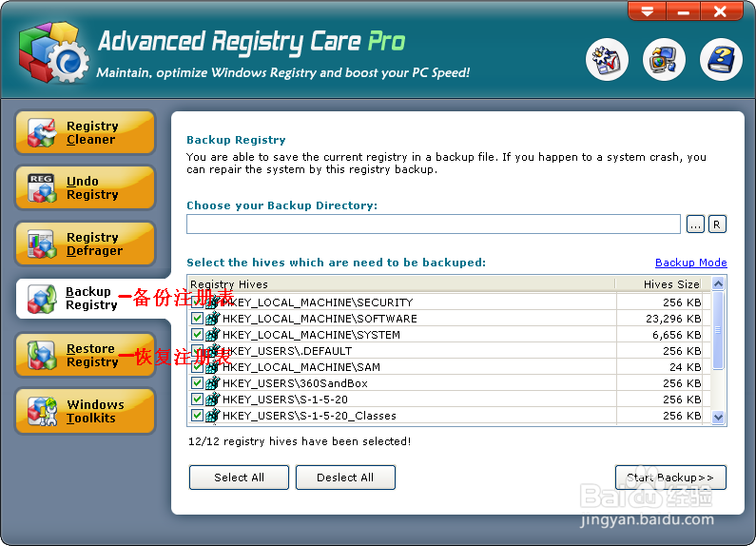
Task: Click the 6,656 KB size cell
Action: coord(676,335)
